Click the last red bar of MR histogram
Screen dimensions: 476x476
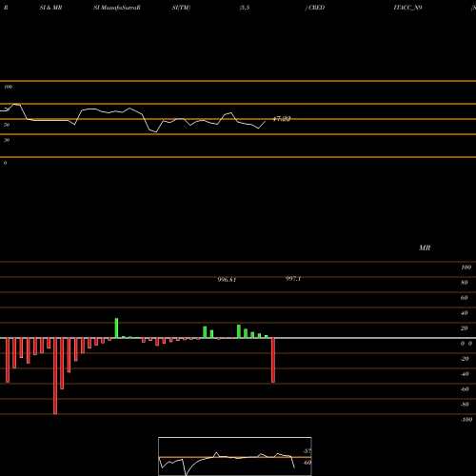(x=273, y=360)
